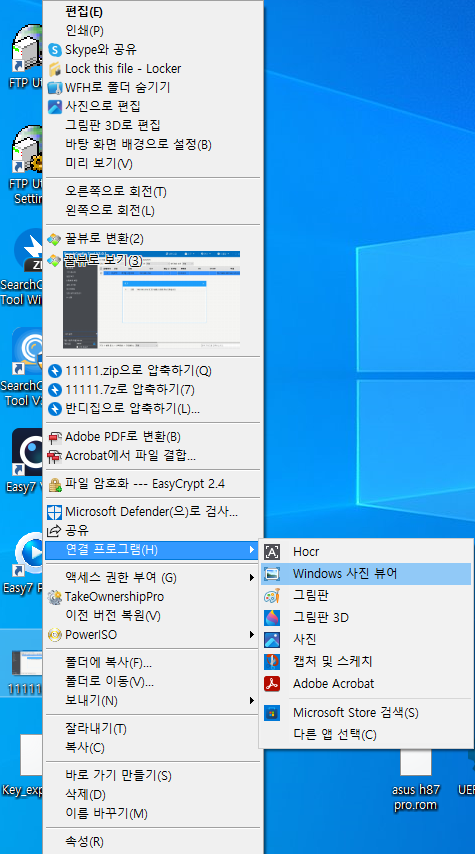Open with Adobe Acrobat
Screen dimensions: 475x854
[366, 684]
